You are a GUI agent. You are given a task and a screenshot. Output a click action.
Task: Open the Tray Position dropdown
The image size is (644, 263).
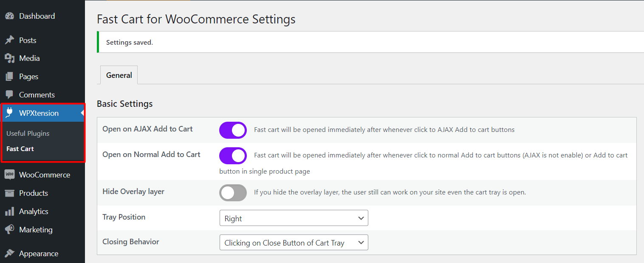point(294,218)
